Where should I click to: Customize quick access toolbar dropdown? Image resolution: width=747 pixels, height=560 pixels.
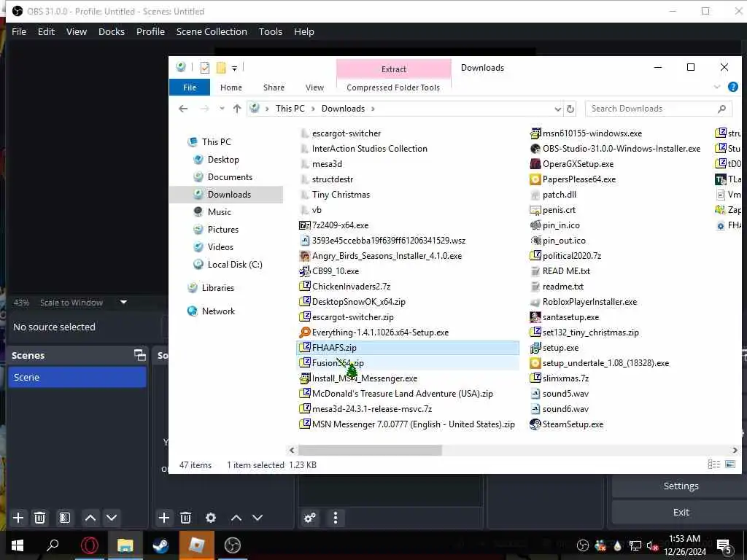coord(234,68)
